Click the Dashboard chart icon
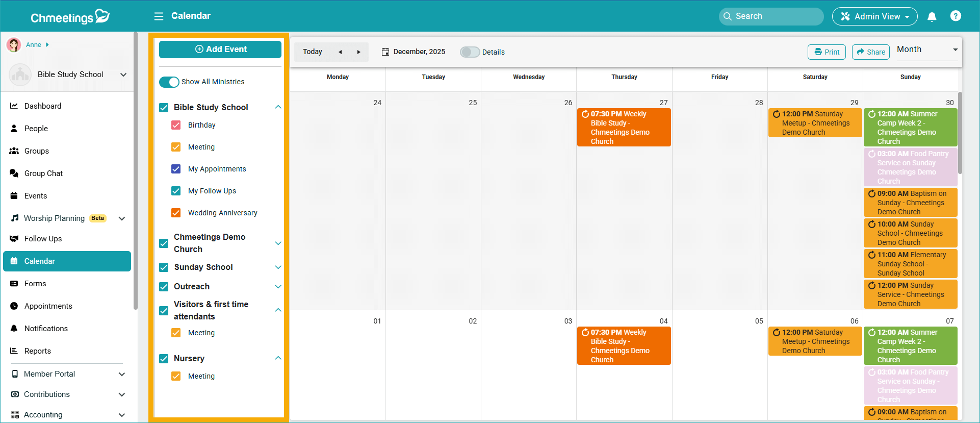 pos(14,106)
